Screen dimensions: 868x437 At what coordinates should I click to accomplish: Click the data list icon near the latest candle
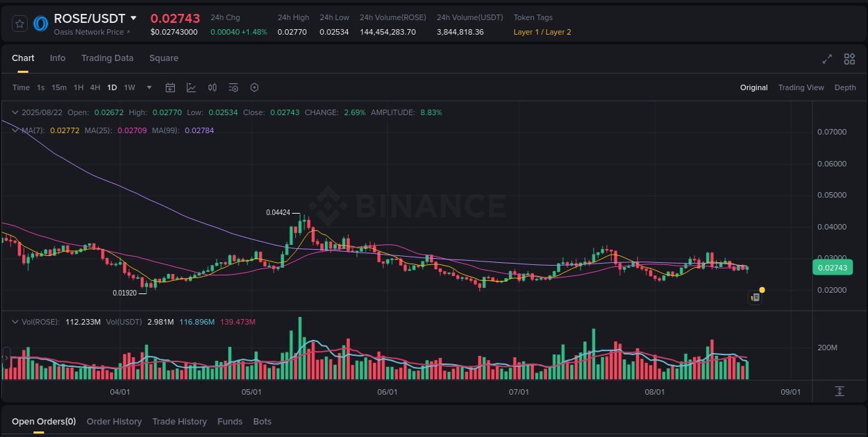coord(755,297)
